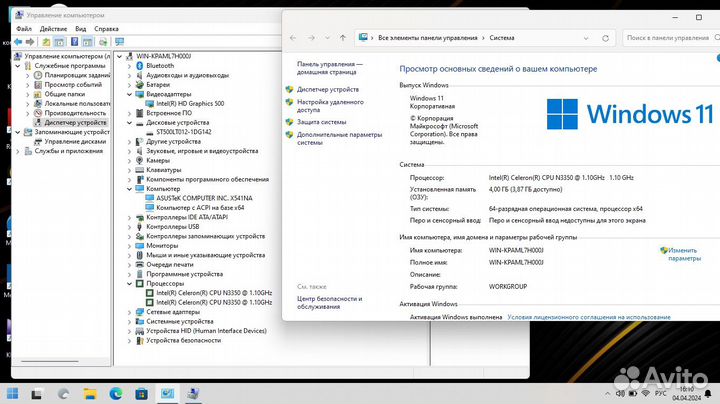Click the volume icon in system tray
Viewport: 720px width, 404px height.
coord(620,393)
